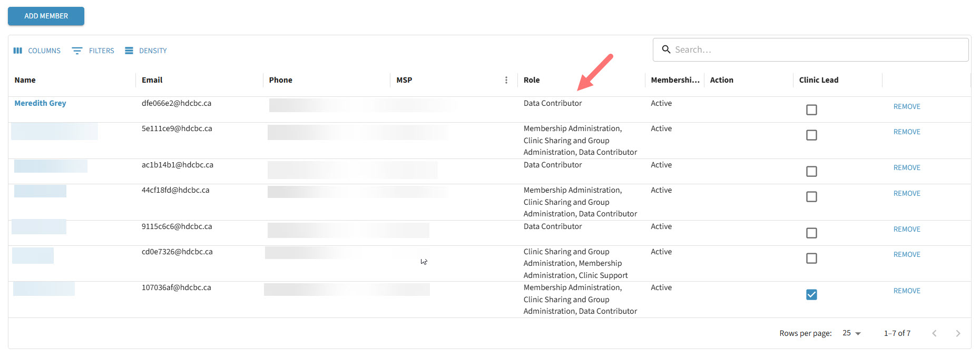The image size is (980, 358).
Task: Tick Clinic Lead for ac1b14b1@hdcbc.ca row
Action: point(811,171)
